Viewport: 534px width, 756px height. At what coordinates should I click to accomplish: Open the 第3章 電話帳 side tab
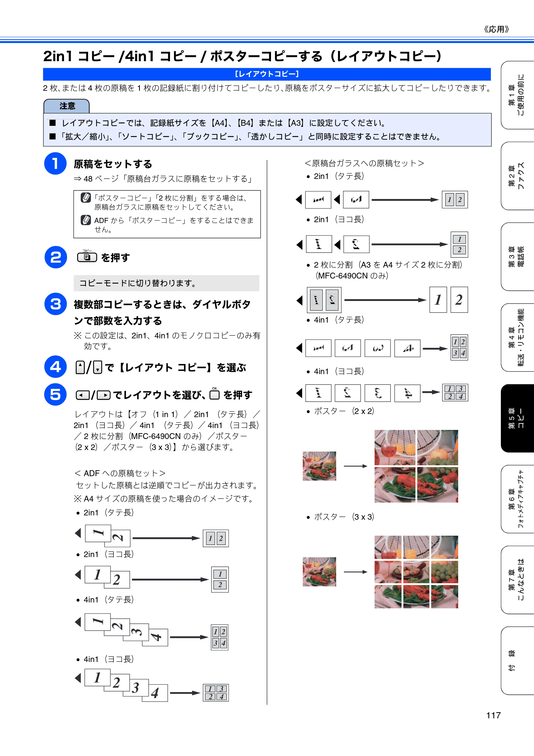517,257
